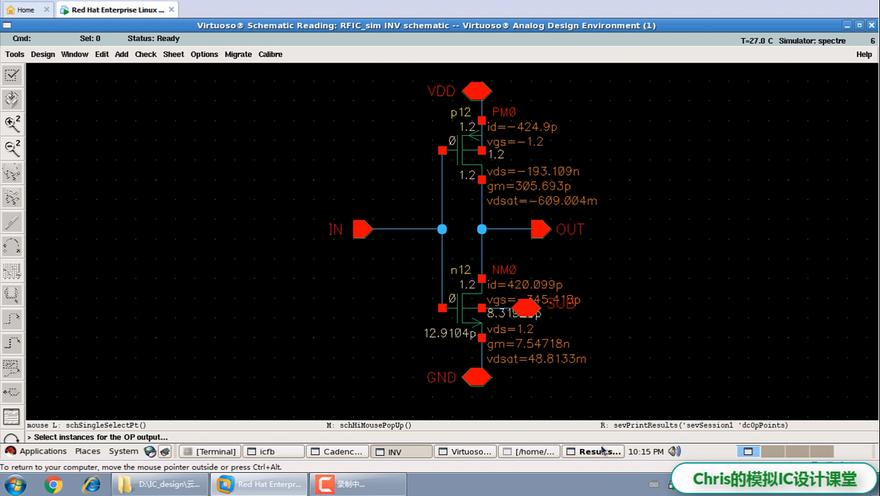Select the OUT pin in schematic
This screenshot has width=880, height=496.
541,229
